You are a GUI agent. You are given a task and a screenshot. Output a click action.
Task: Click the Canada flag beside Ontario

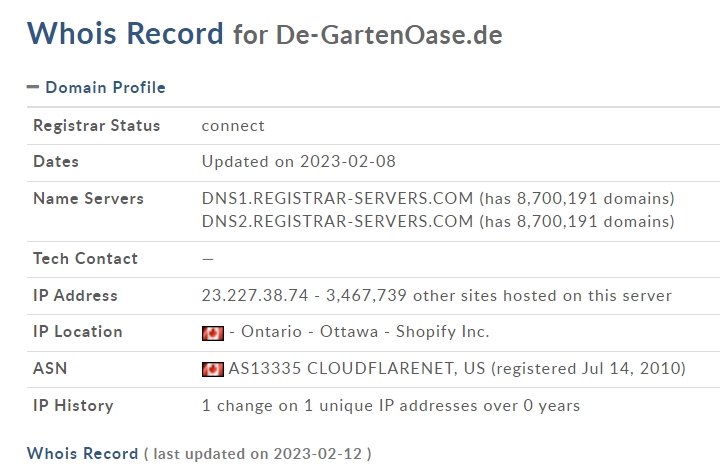[213, 333]
